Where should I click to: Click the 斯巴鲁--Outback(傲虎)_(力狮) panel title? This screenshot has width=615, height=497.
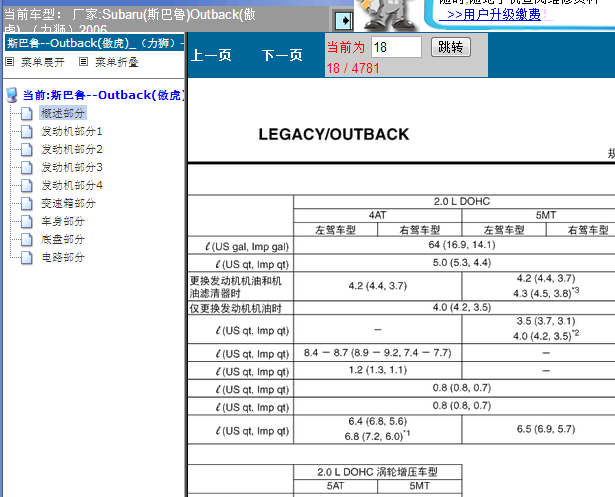(94, 43)
